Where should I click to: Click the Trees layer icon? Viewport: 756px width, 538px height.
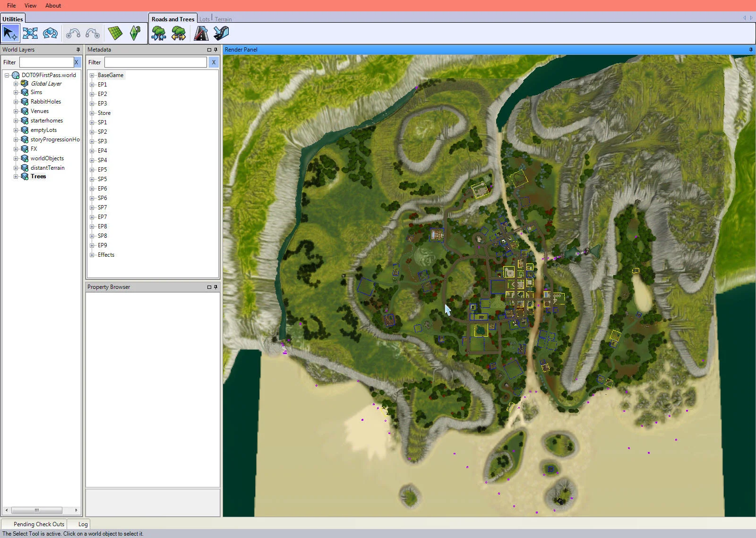25,176
